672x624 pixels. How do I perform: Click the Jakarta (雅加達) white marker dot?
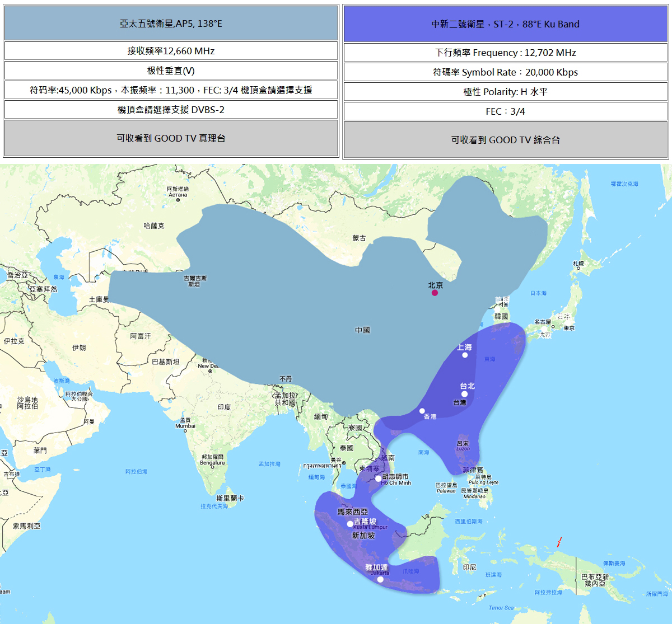(380, 579)
